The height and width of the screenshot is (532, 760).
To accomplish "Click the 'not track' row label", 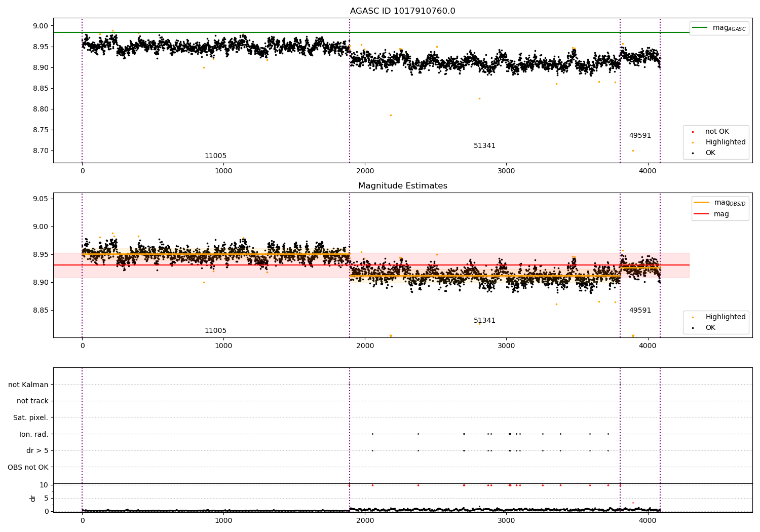I will [32, 401].
